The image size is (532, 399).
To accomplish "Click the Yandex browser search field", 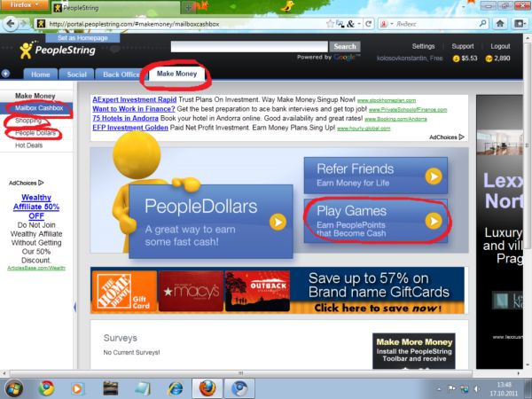I will pyautogui.click(x=436, y=24).
